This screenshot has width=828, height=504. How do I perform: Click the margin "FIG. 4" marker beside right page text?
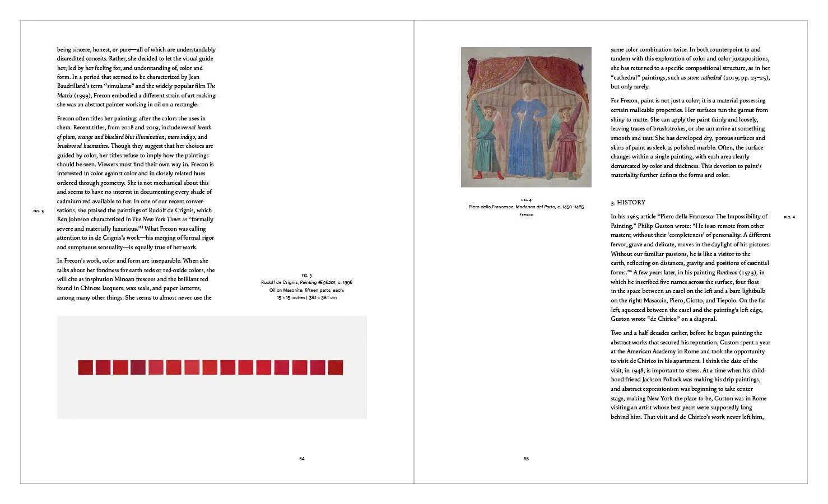(x=789, y=217)
